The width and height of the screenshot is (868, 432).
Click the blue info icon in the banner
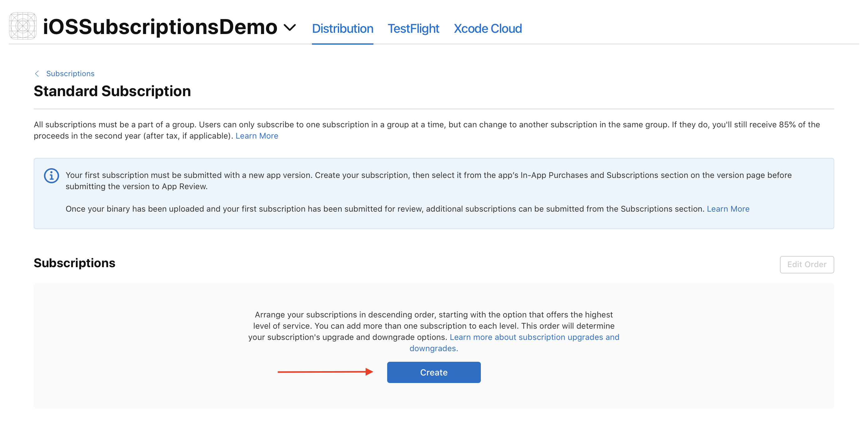(52, 175)
